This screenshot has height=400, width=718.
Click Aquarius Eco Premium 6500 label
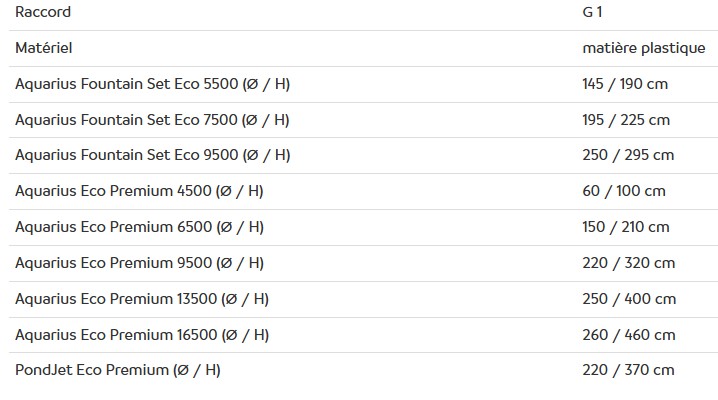(139, 227)
